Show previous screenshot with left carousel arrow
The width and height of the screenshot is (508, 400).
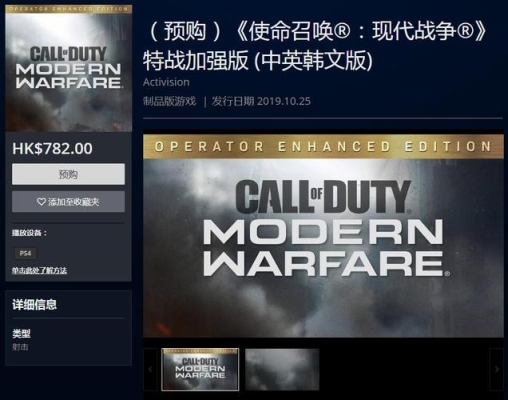coord(150,369)
